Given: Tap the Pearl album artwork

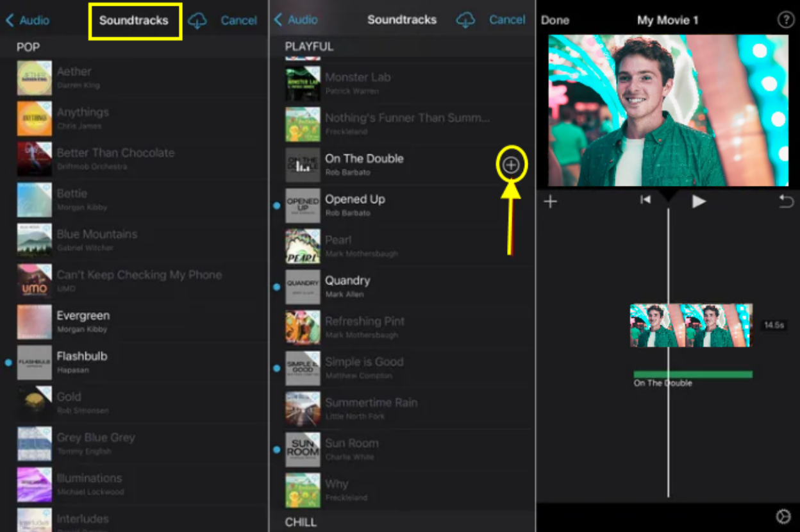Looking at the screenshot, I should click(303, 246).
